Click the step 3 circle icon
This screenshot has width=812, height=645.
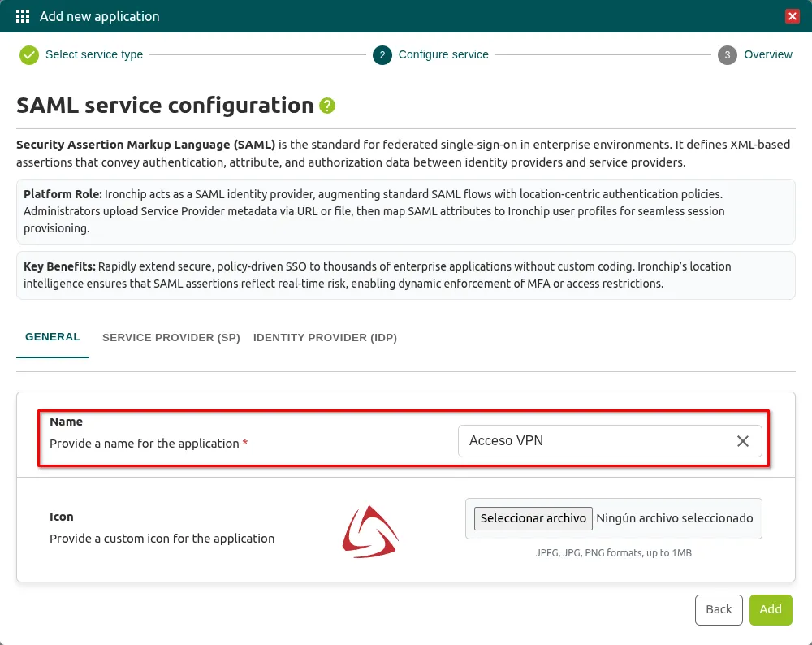click(727, 55)
